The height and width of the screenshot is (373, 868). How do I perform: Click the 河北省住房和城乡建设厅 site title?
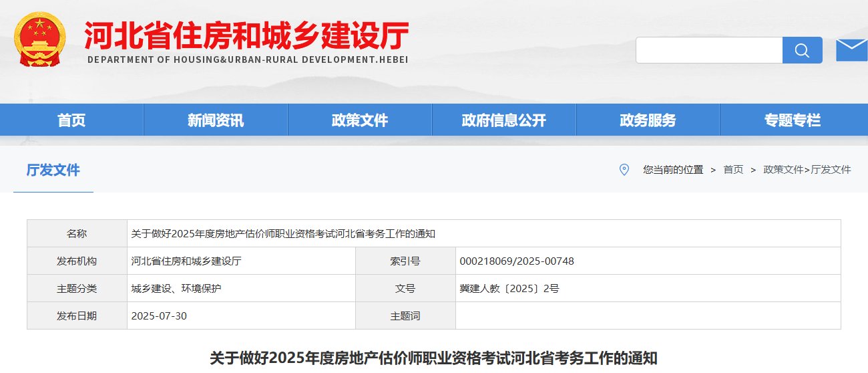[x=246, y=35]
